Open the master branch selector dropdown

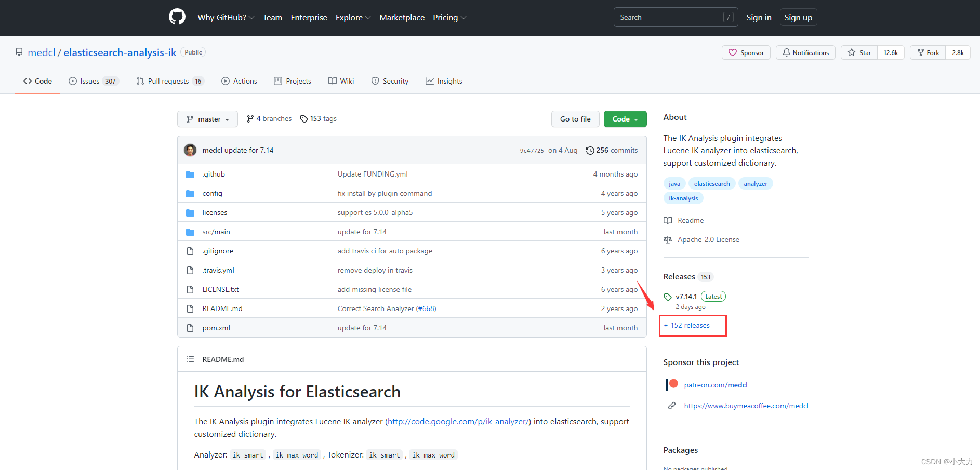[207, 119]
